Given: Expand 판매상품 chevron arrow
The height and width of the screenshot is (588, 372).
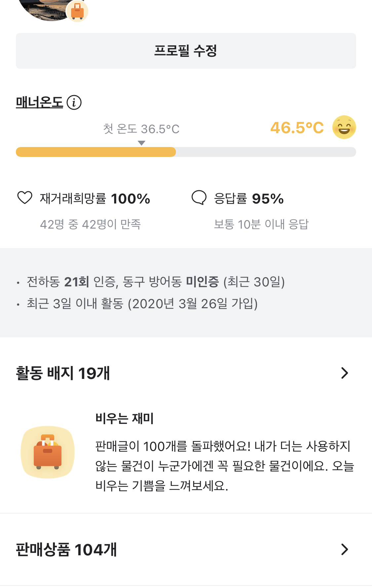Looking at the screenshot, I should (345, 549).
